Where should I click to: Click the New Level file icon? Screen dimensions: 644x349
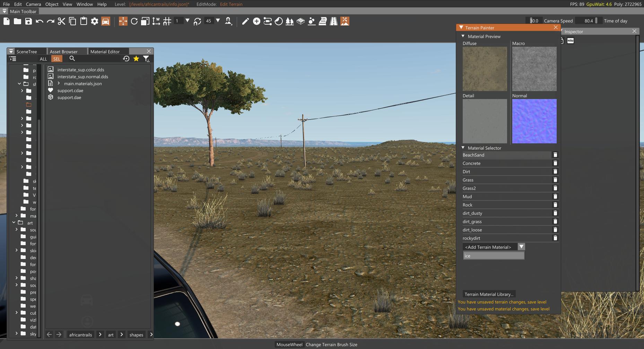[x=7, y=21]
